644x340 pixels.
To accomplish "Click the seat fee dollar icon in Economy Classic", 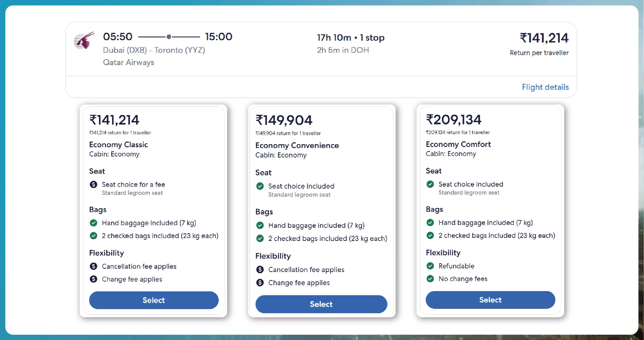I will (94, 185).
